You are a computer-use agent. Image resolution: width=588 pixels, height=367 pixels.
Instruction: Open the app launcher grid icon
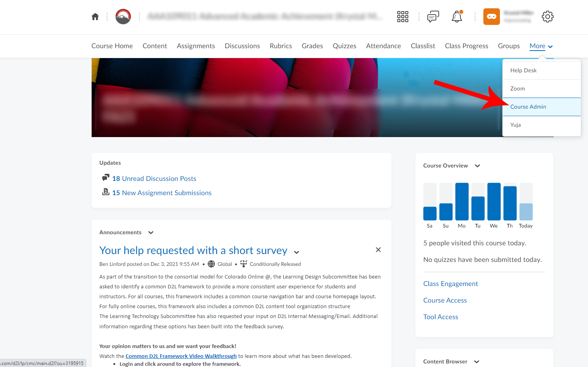pos(402,17)
